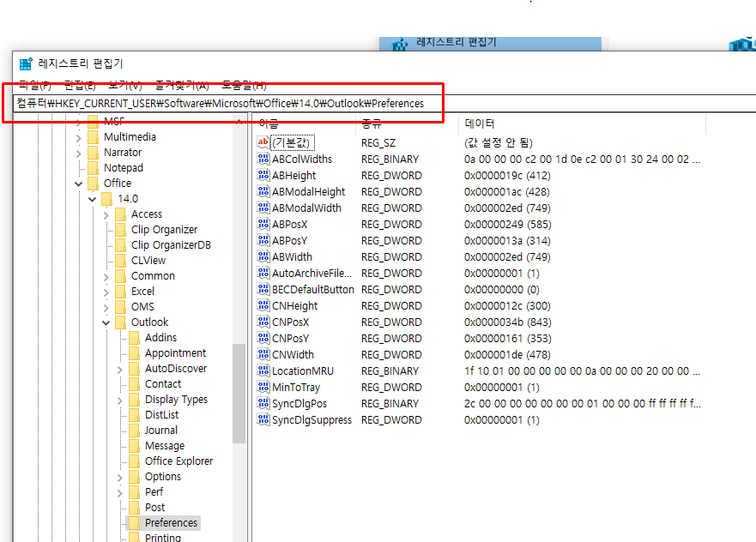The width and height of the screenshot is (756, 542).
Task: Expand the Common tree node
Action: point(106,276)
